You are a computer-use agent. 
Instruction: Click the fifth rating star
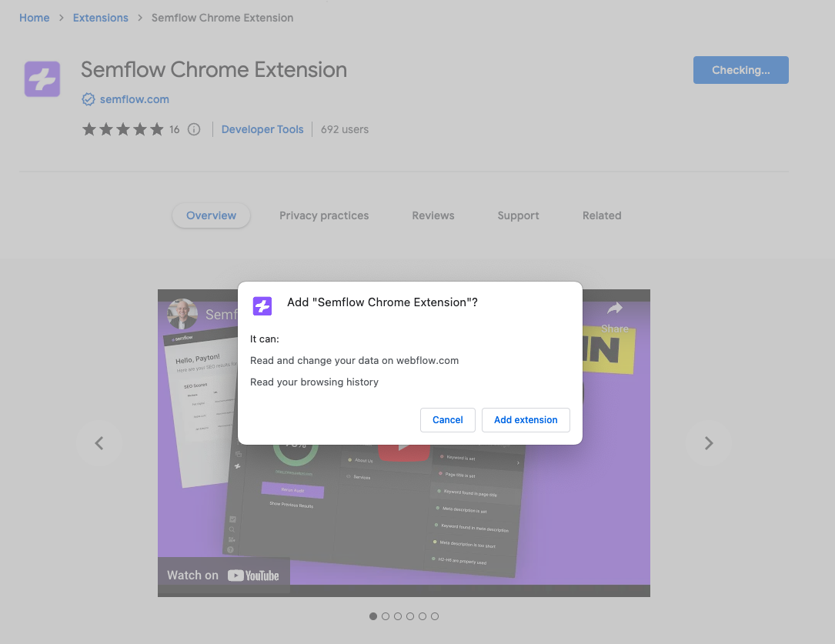click(x=157, y=129)
